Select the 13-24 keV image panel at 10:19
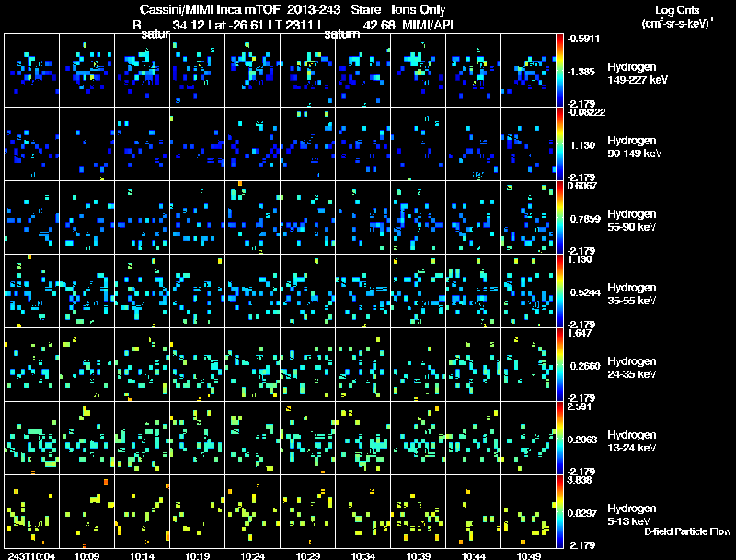Screen dimensions: 736x560 coord(197,439)
